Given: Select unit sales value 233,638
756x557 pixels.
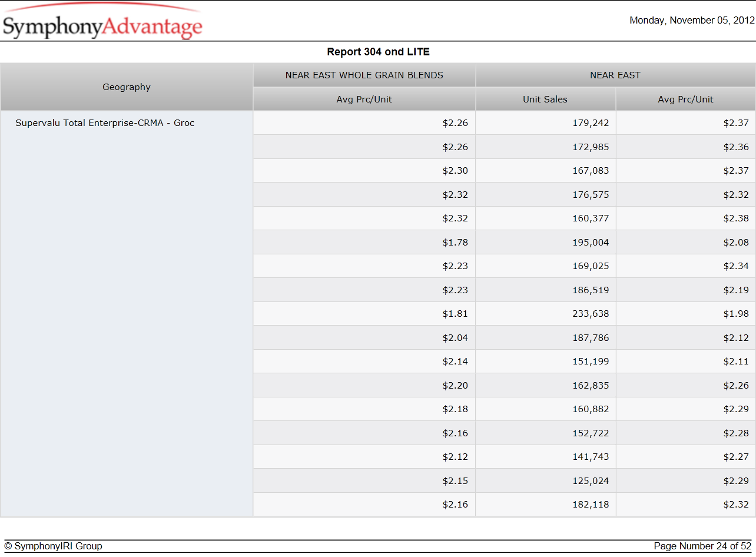Looking at the screenshot, I should point(591,314).
